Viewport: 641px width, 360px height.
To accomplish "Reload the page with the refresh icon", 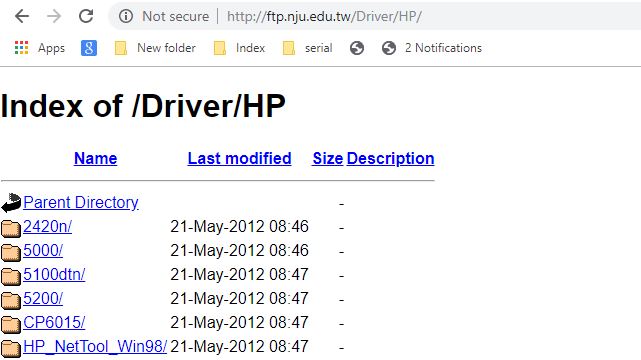I will point(86,16).
